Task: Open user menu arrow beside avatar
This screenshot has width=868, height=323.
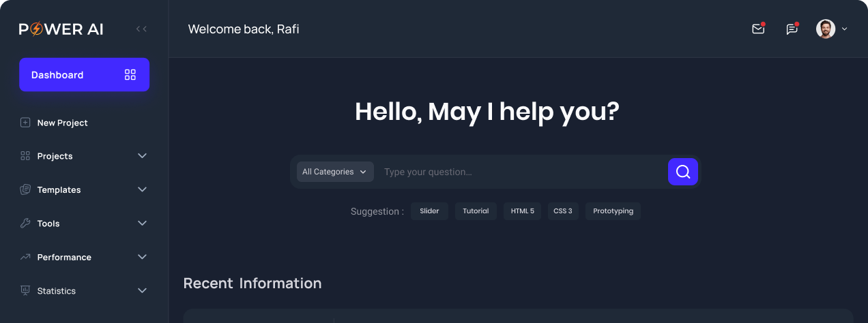Action: pos(845,29)
